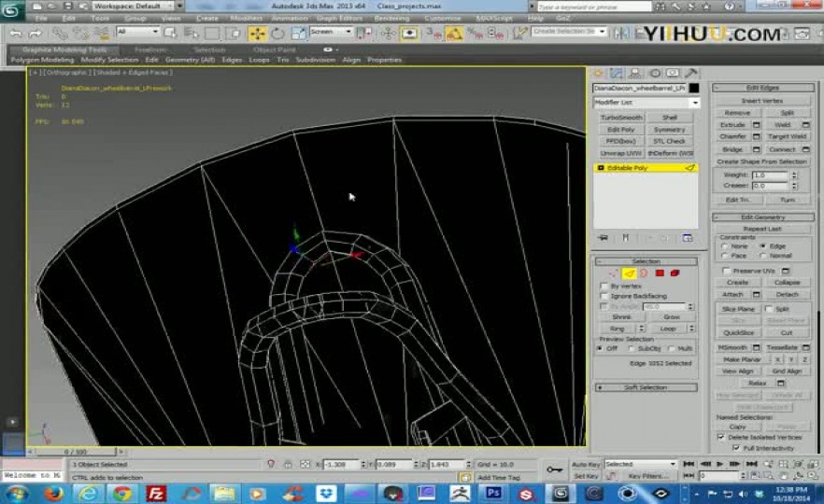Image resolution: width=824 pixels, height=504 pixels.
Task: Open the Workspace: Default dropdown
Action: click(x=138, y=6)
